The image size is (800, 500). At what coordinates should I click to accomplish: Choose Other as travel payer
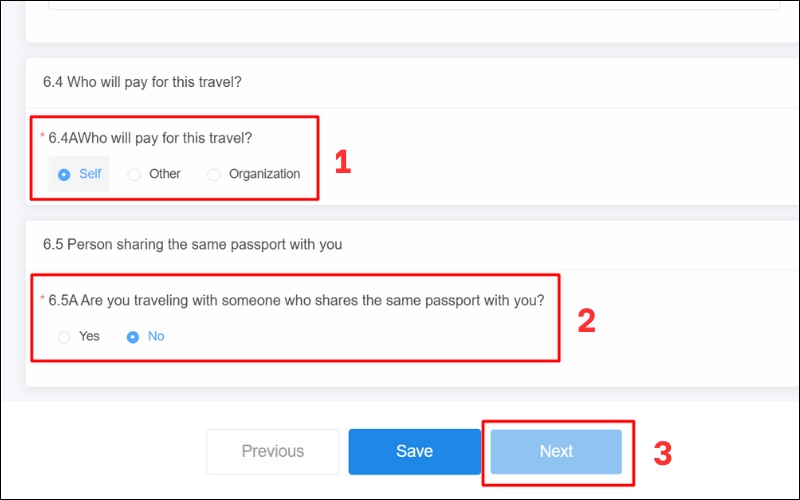(x=135, y=174)
